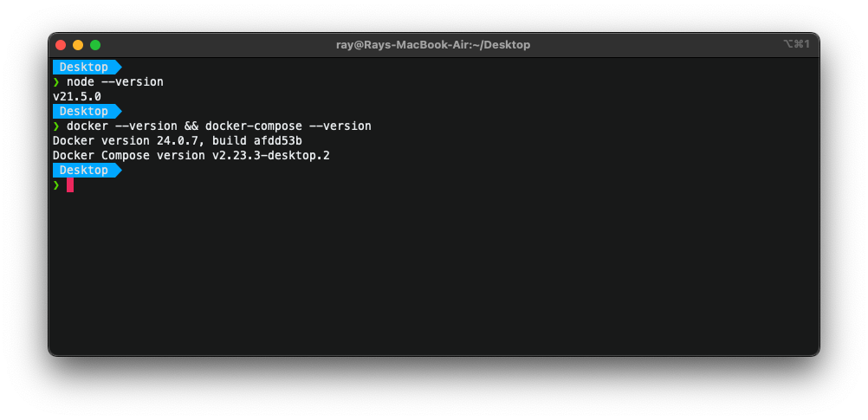868x420 pixels.
Task: Click the 'Docker Compose version v2.23.3-desktop.2' line
Action: coord(191,156)
